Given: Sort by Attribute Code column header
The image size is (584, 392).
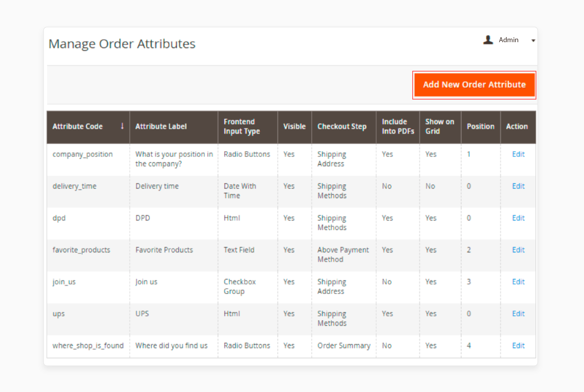Looking at the screenshot, I should tap(88, 127).
